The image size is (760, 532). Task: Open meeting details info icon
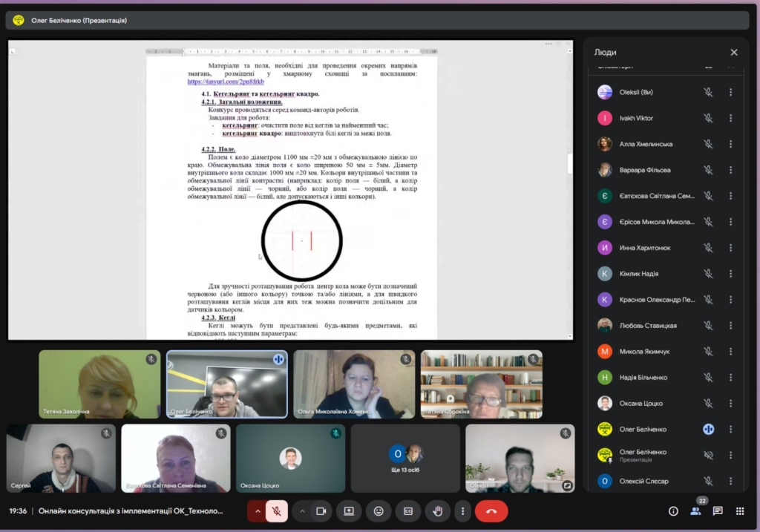point(673,511)
